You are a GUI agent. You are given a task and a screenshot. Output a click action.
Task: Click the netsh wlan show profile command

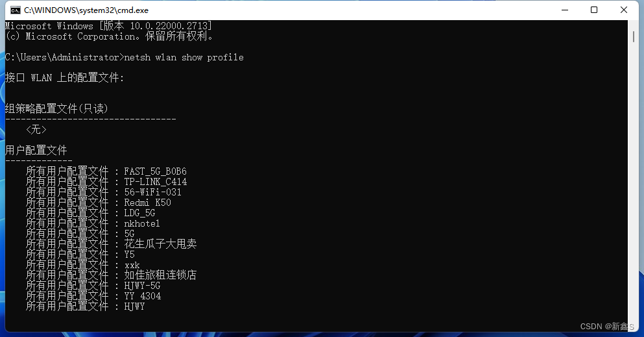pos(184,57)
